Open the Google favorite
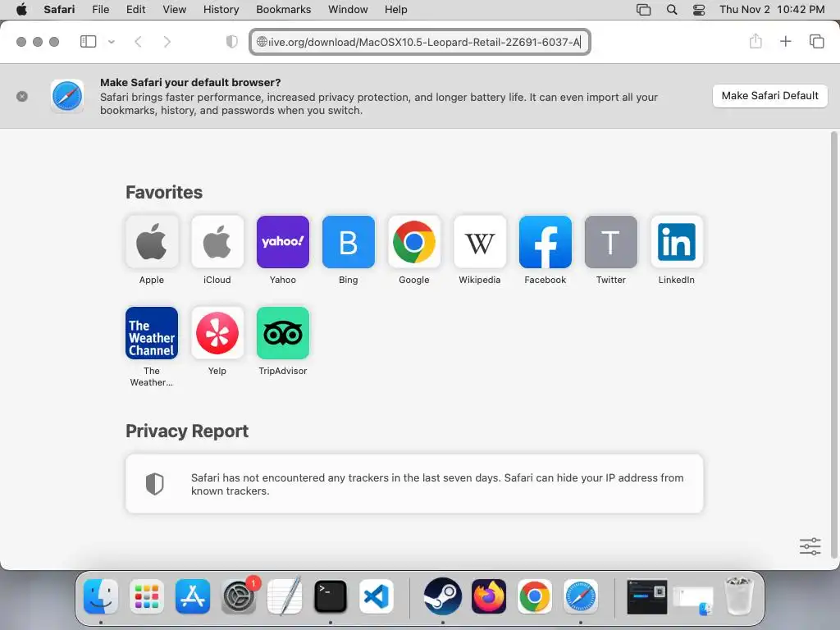The height and width of the screenshot is (630, 840). coord(414,242)
